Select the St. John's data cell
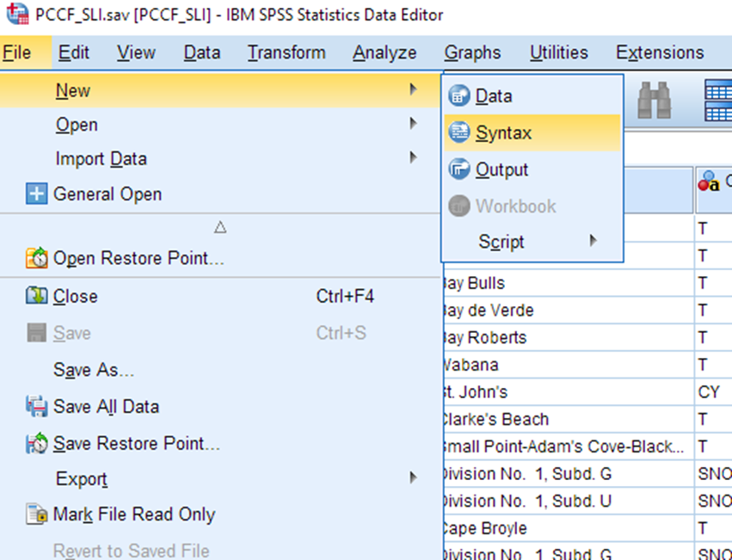Viewport: 732px width, 560px height. 559,391
